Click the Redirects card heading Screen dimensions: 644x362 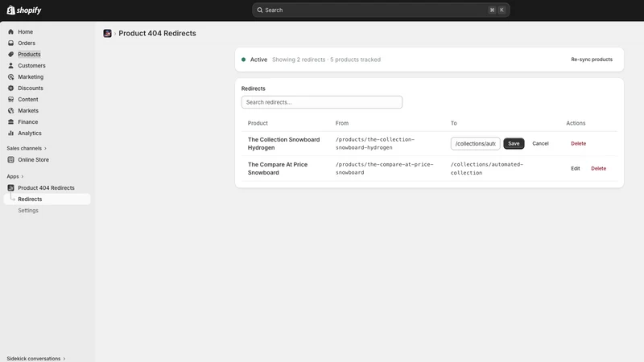point(253,88)
